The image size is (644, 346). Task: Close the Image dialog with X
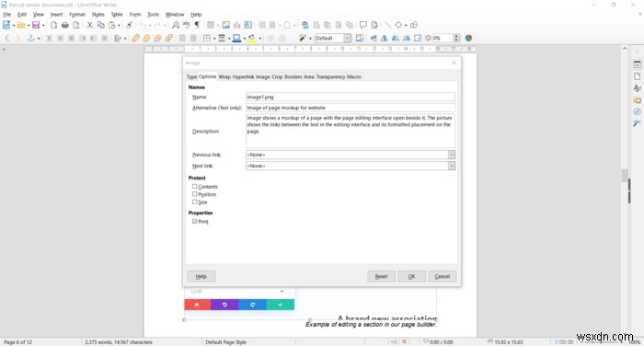pyautogui.click(x=454, y=63)
